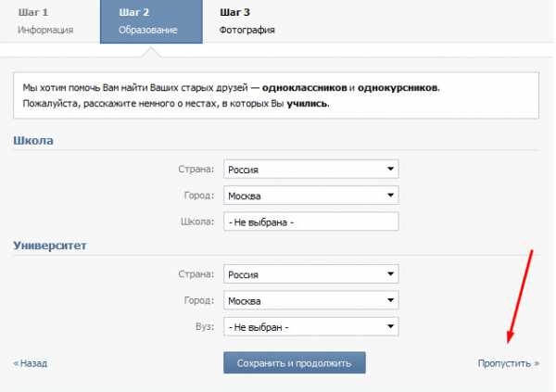Viewport: 556px width, 392px height.
Task: Click the arrow icon of school Город dropdown
Action: coord(390,196)
